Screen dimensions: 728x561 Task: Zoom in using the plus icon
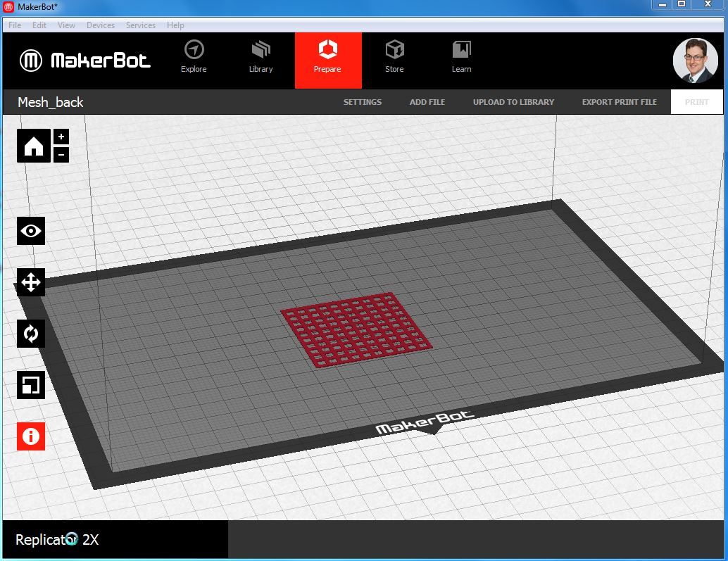coord(61,135)
